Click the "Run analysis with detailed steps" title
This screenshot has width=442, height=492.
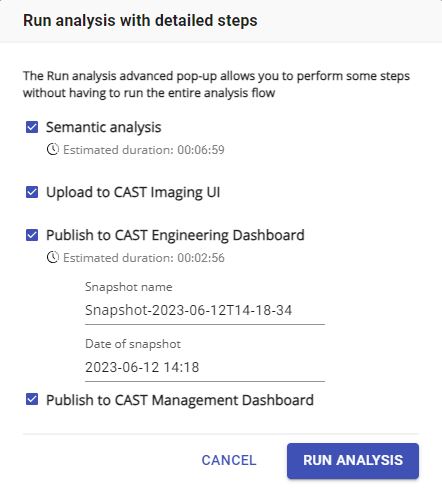pos(140,20)
